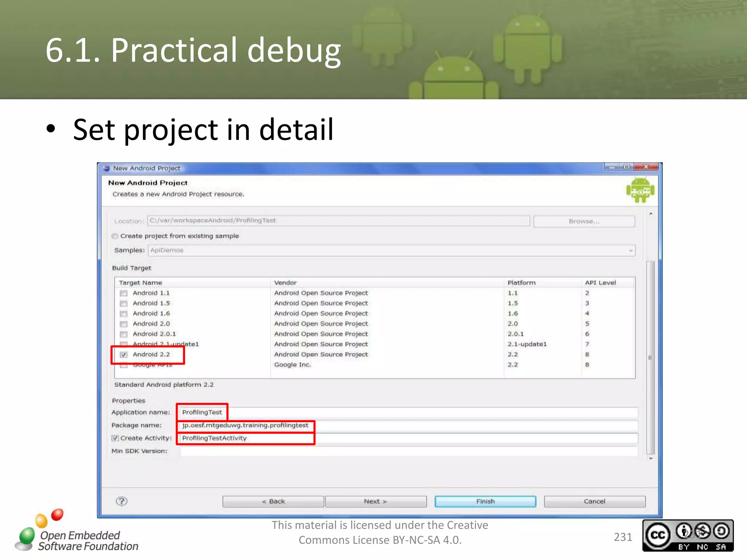Viewport: 747px width, 560px height.
Task: Close the New Android Project window
Action: pyautogui.click(x=646, y=167)
